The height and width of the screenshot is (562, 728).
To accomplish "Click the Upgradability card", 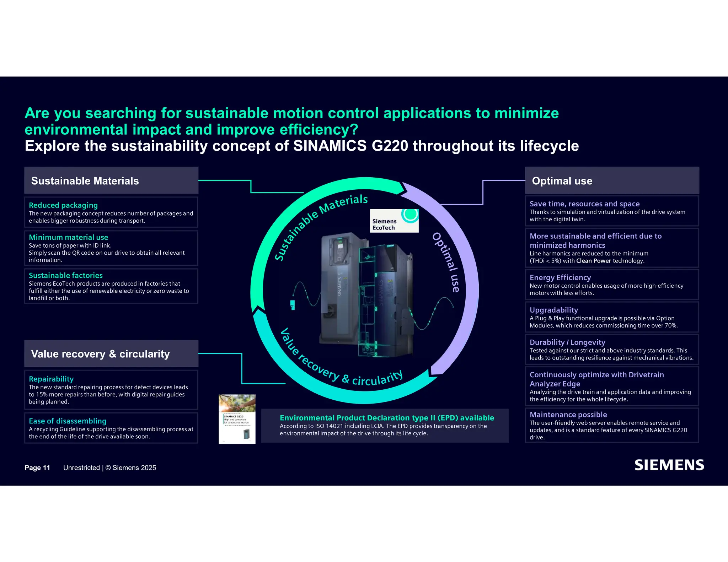I will (612, 317).
